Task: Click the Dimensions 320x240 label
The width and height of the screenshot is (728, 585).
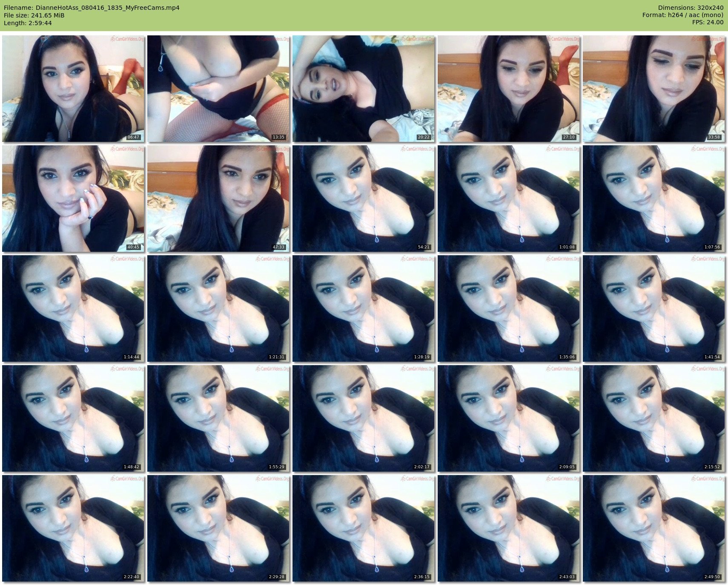Action: tap(691, 8)
